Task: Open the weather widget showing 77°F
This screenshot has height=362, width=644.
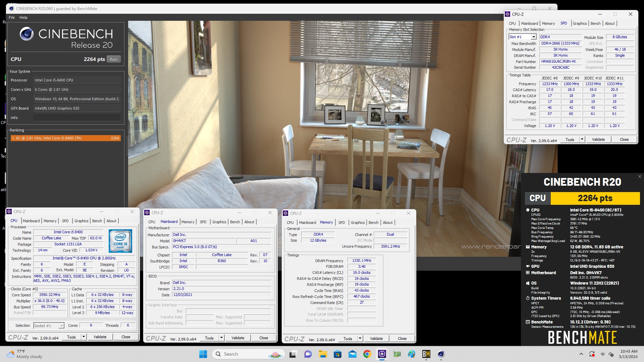Action: click(24, 354)
